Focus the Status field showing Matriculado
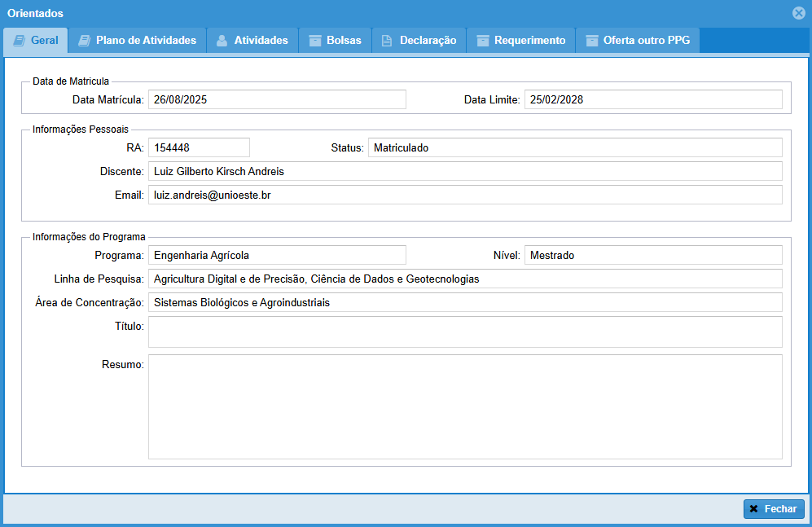812x527 pixels. click(x=574, y=147)
